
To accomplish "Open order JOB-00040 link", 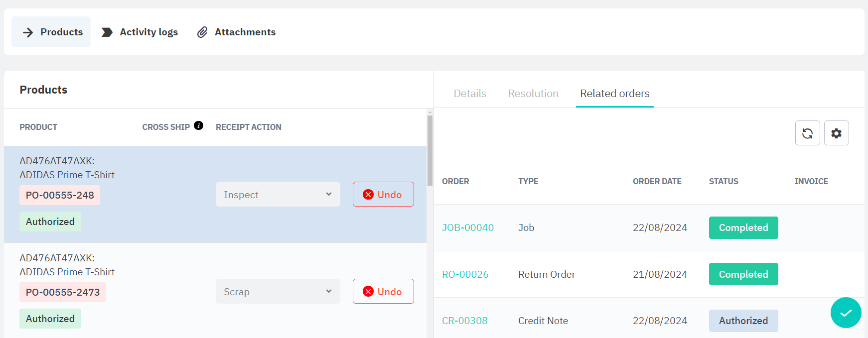I will pos(467,227).
